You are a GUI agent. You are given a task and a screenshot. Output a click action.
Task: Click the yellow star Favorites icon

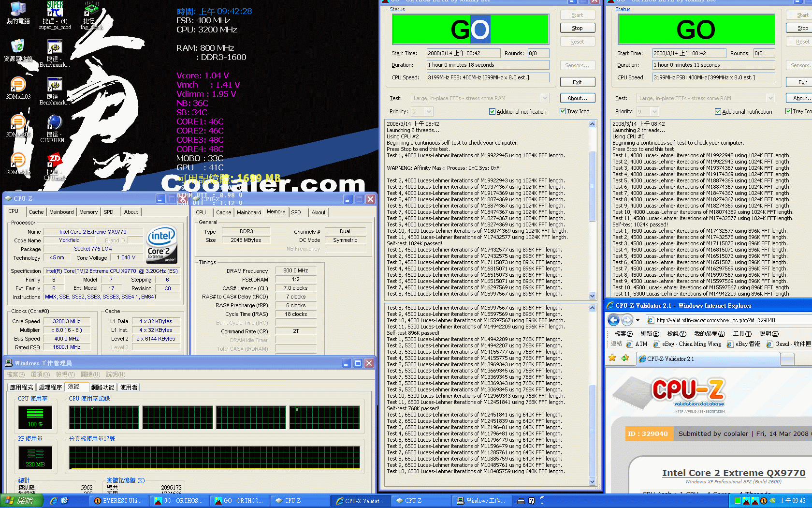click(x=612, y=358)
